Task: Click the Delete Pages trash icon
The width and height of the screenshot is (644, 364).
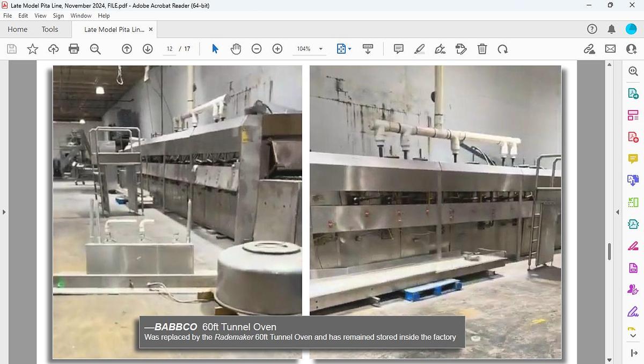Action: click(x=482, y=49)
